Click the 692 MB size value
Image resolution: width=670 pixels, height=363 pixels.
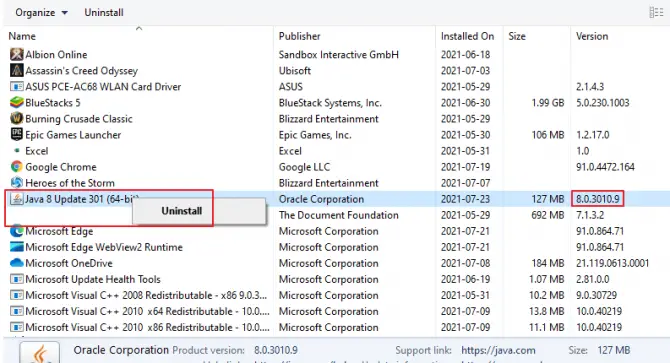[548, 215]
